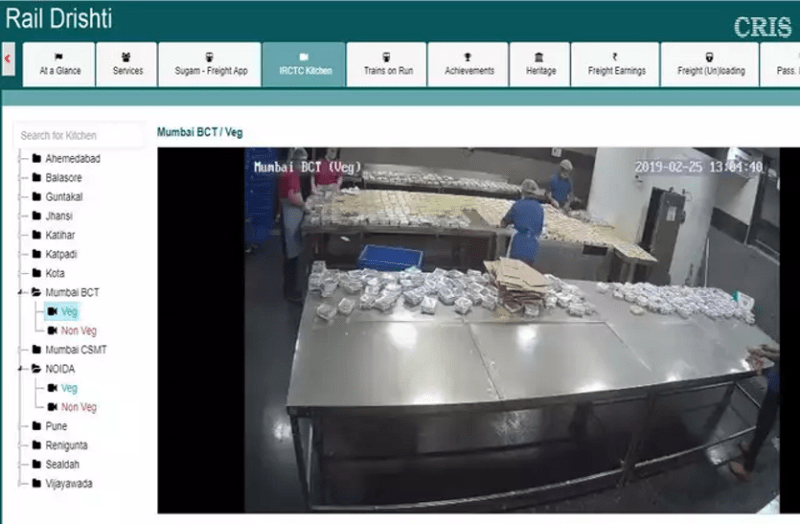
Task: Open the Freight (Un)loading tab
Action: [x=710, y=64]
